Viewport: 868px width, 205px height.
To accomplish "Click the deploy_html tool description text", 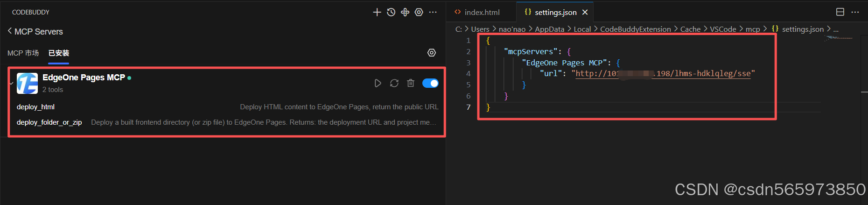I will point(339,107).
